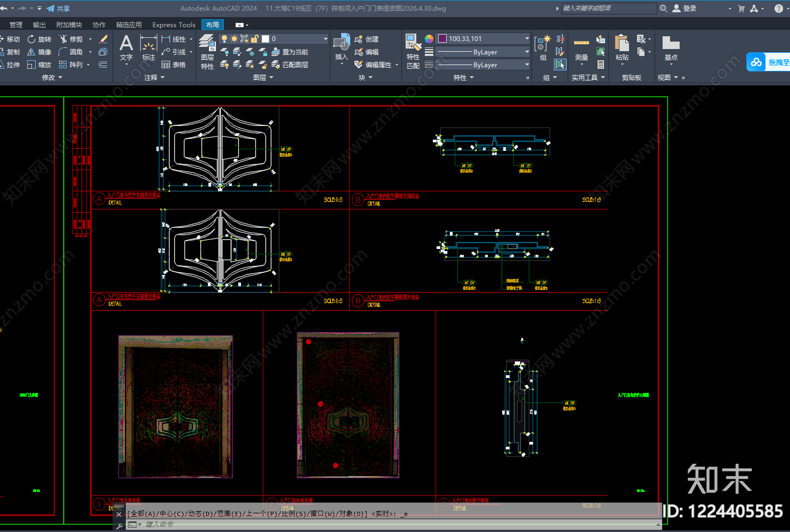Click the purple object color swatch

coord(442,38)
